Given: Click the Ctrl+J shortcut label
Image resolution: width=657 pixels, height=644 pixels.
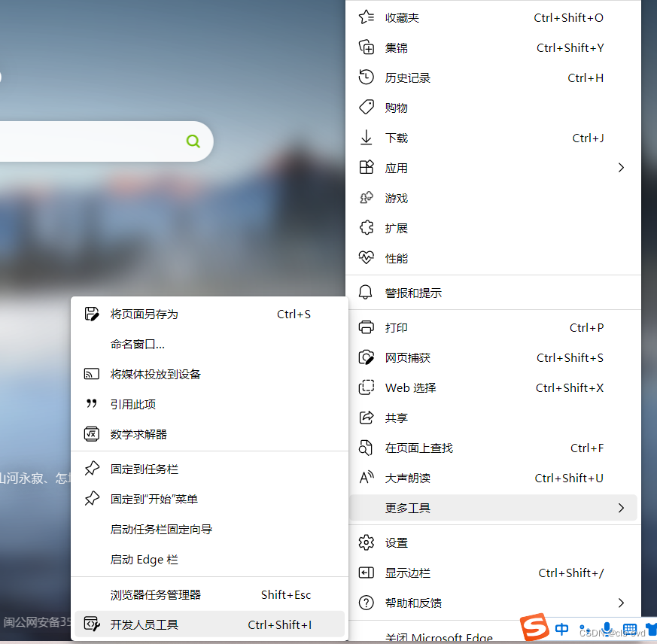Looking at the screenshot, I should 588,138.
